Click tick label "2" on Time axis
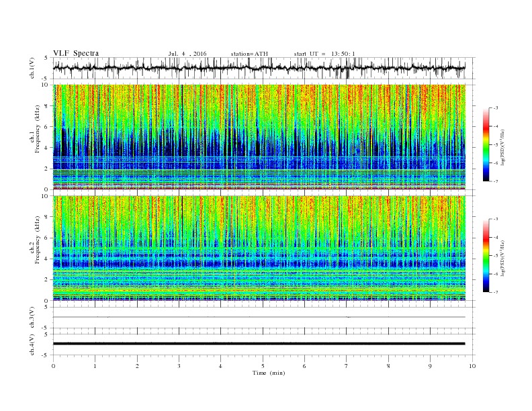 pyautogui.click(x=137, y=366)
